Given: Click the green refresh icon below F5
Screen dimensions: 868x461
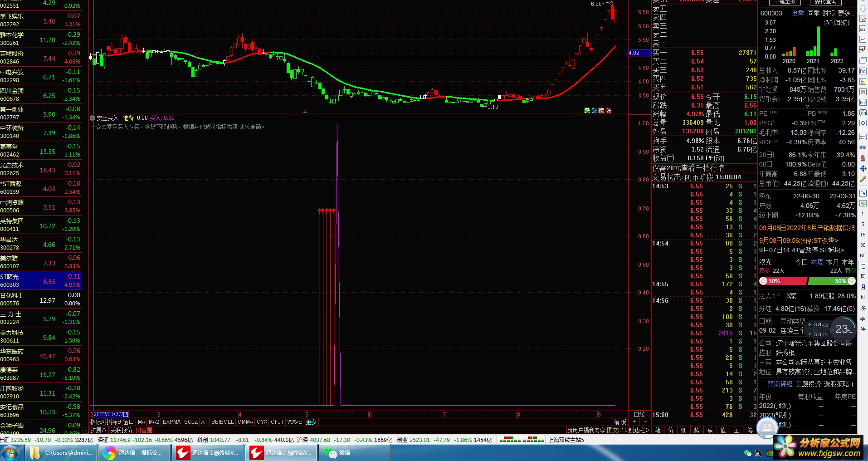Looking at the screenshot, I should (863, 203).
